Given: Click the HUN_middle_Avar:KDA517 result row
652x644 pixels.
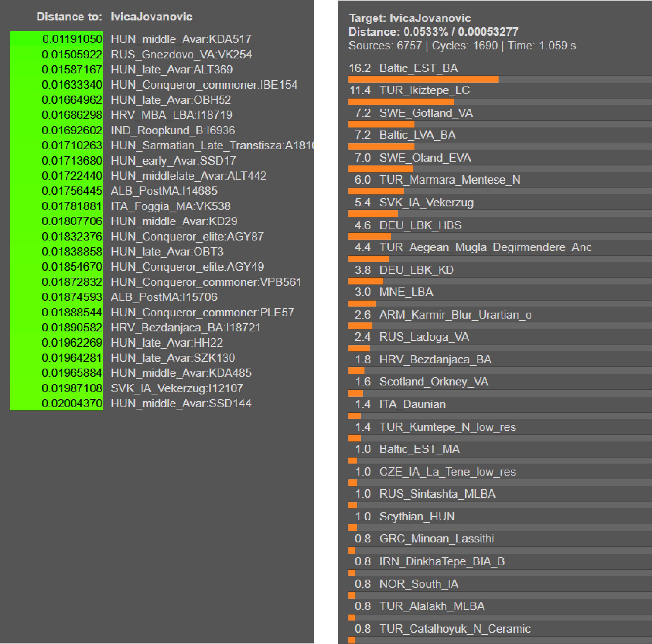Looking at the screenshot, I should point(181,39).
